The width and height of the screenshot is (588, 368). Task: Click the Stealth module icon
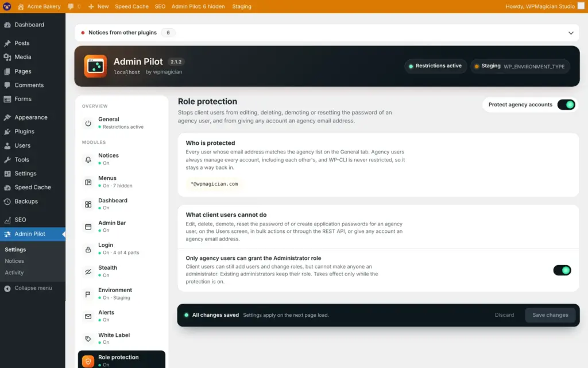[88, 271]
